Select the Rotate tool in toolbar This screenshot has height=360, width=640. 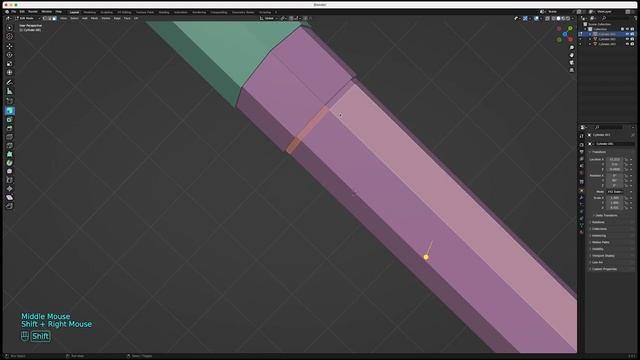[x=9, y=55]
